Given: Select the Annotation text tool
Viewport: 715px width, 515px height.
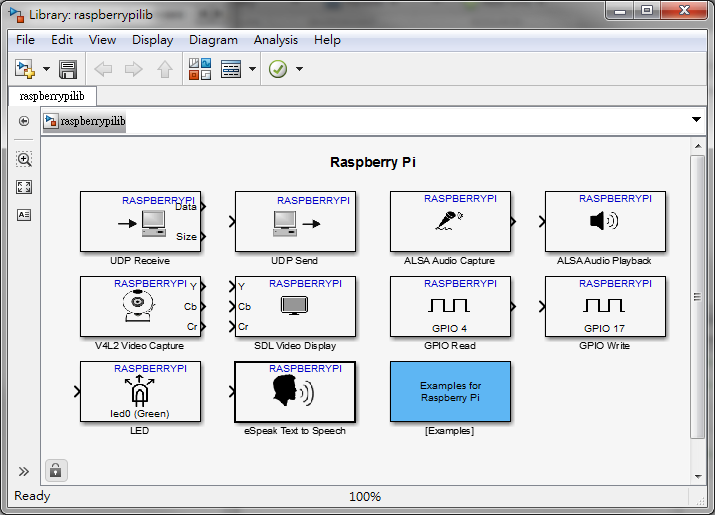Looking at the screenshot, I should (24, 215).
